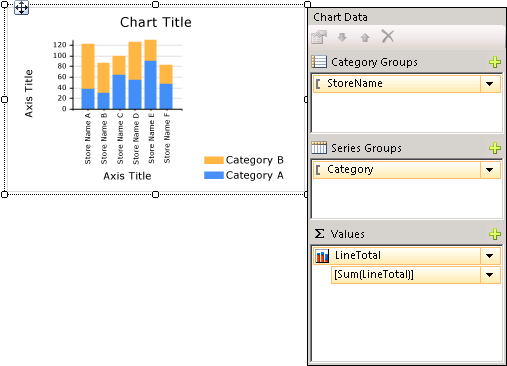Add a new Values field with plus
The height and width of the screenshot is (366, 507).
495,234
